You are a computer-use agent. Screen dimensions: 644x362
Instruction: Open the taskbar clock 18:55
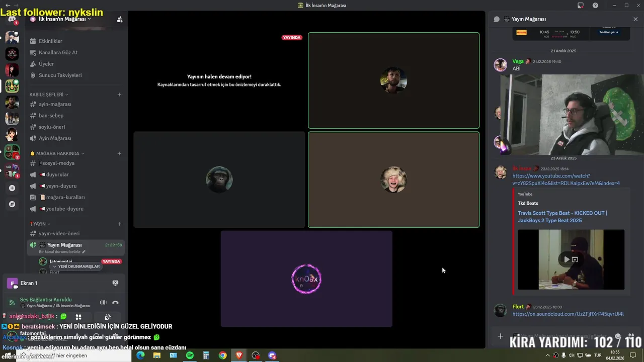click(x=615, y=355)
